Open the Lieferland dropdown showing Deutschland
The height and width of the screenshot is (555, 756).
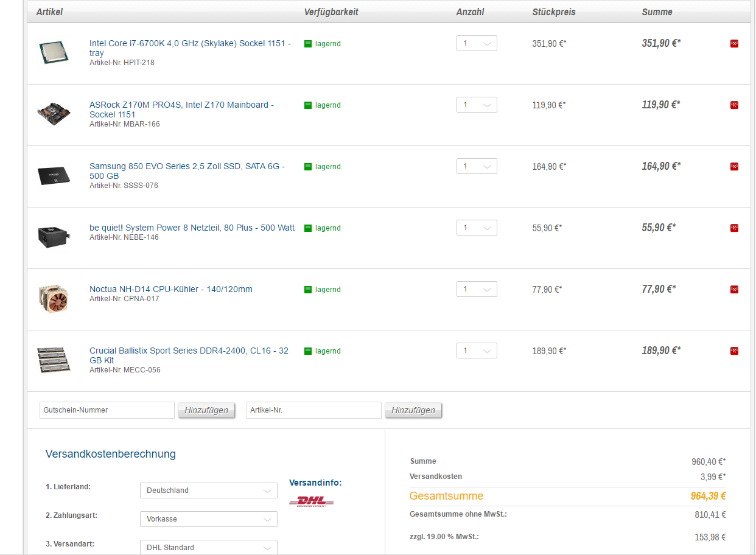(209, 490)
